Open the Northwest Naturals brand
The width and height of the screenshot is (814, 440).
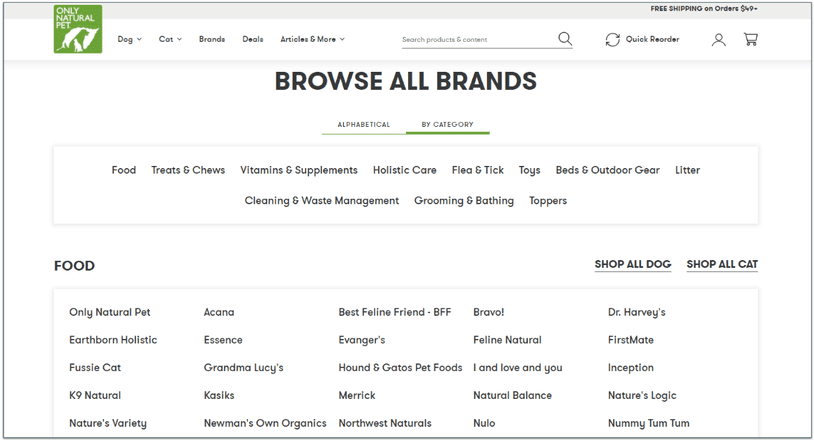pyautogui.click(x=385, y=423)
